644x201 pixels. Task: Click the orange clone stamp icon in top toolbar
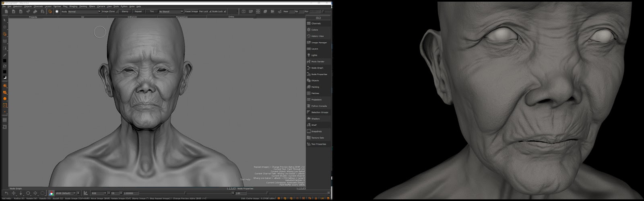tap(50, 11)
